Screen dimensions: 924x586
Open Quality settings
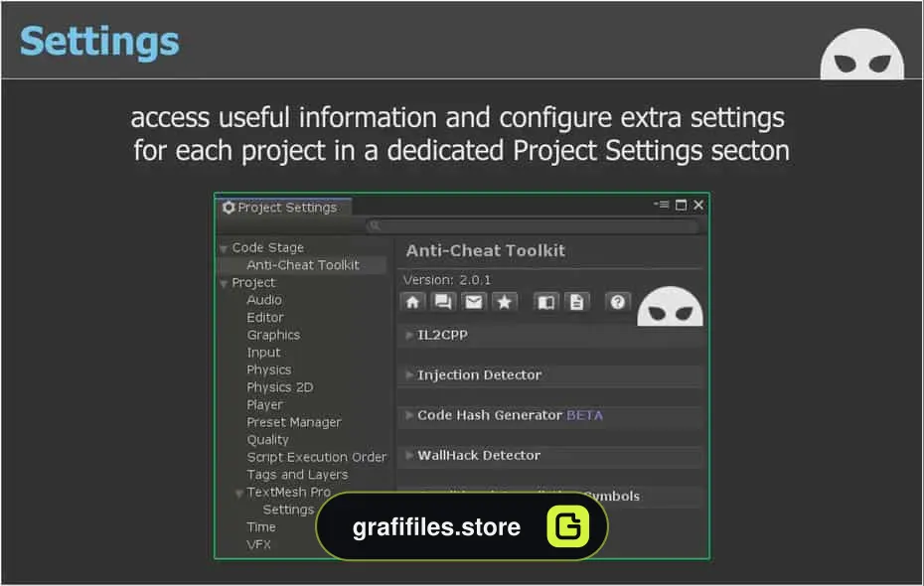click(x=267, y=440)
